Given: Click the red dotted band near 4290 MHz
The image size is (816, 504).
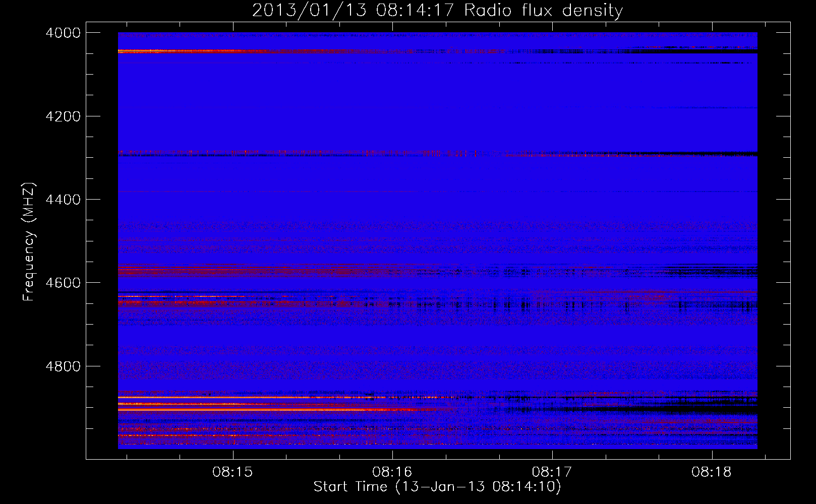Looking at the screenshot, I should [252, 152].
